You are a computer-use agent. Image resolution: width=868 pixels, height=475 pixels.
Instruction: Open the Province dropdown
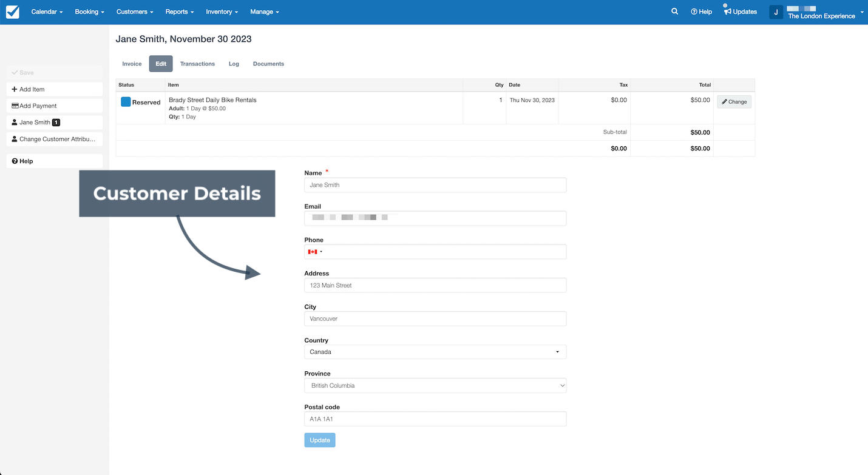tap(435, 385)
